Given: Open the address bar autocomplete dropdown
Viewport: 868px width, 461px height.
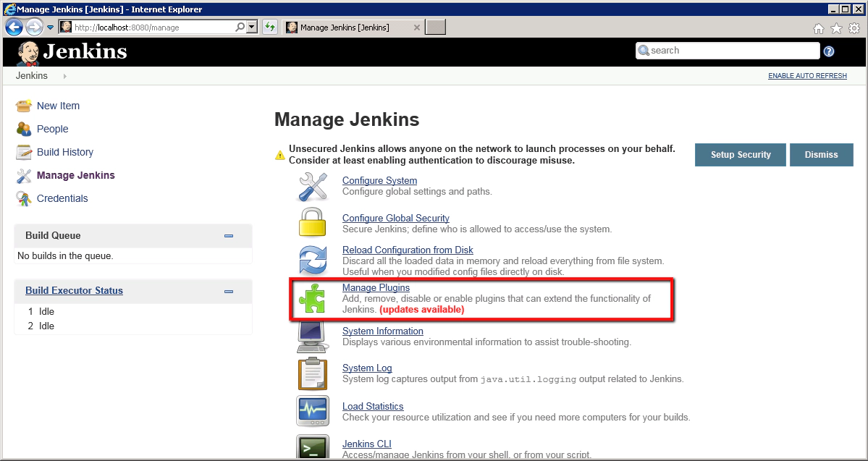Looking at the screenshot, I should point(251,27).
